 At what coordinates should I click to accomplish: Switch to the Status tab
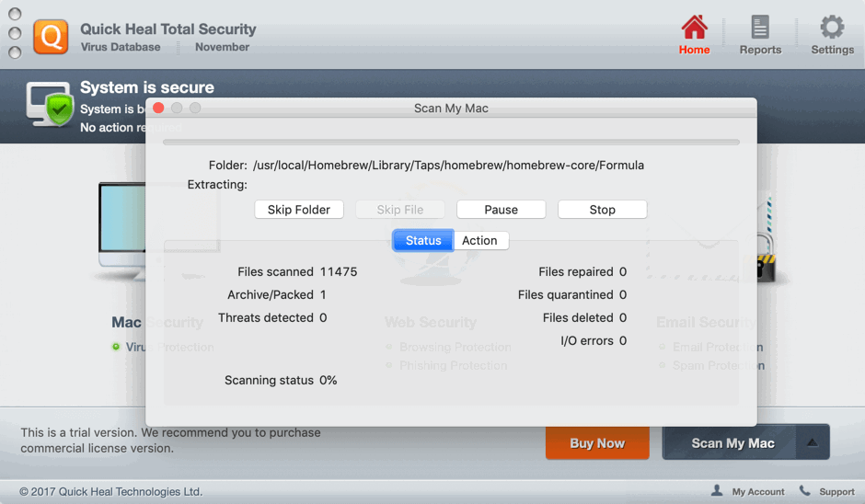(423, 240)
